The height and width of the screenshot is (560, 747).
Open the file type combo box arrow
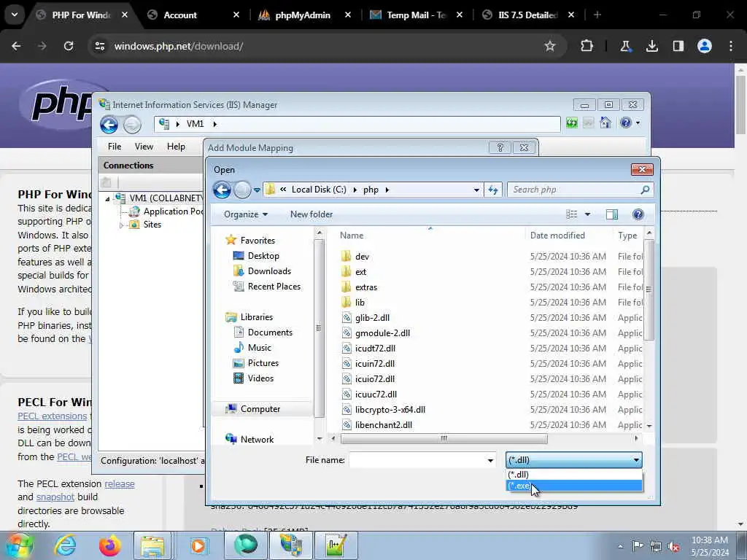(x=636, y=460)
